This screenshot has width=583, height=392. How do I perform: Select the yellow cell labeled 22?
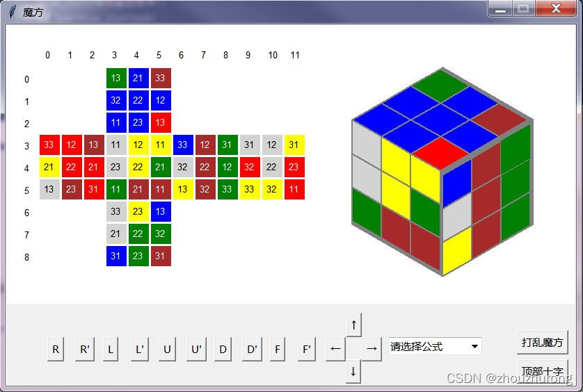138,168
